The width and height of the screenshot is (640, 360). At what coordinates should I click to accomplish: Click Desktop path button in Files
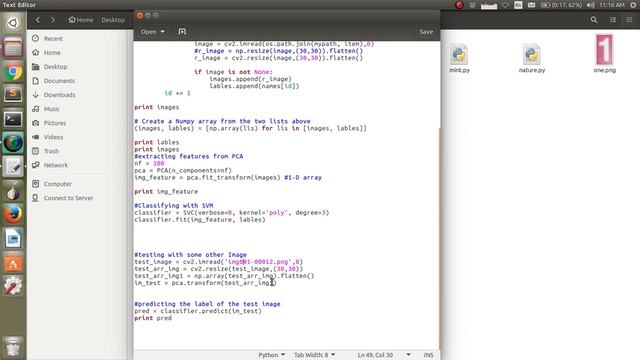113,20
